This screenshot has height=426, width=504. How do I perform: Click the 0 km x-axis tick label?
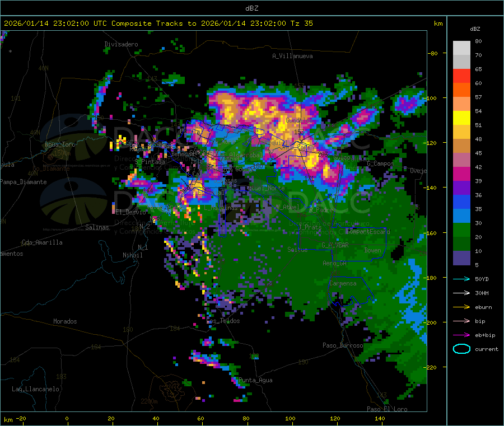67,418
